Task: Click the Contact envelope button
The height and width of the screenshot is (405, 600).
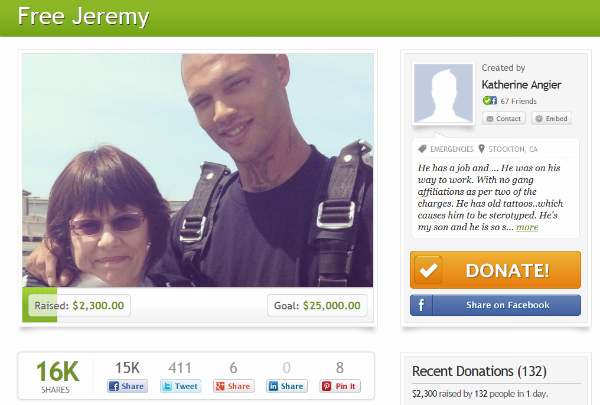Action: [504, 119]
